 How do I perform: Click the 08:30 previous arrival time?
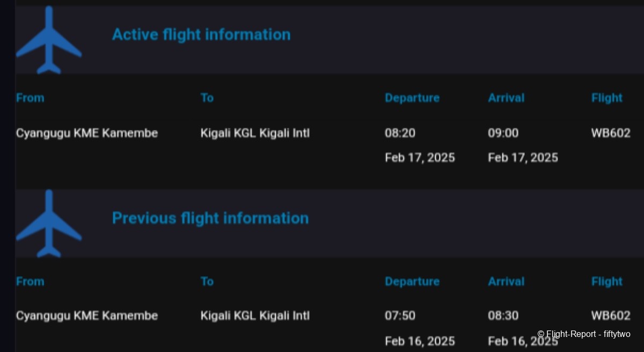(503, 316)
